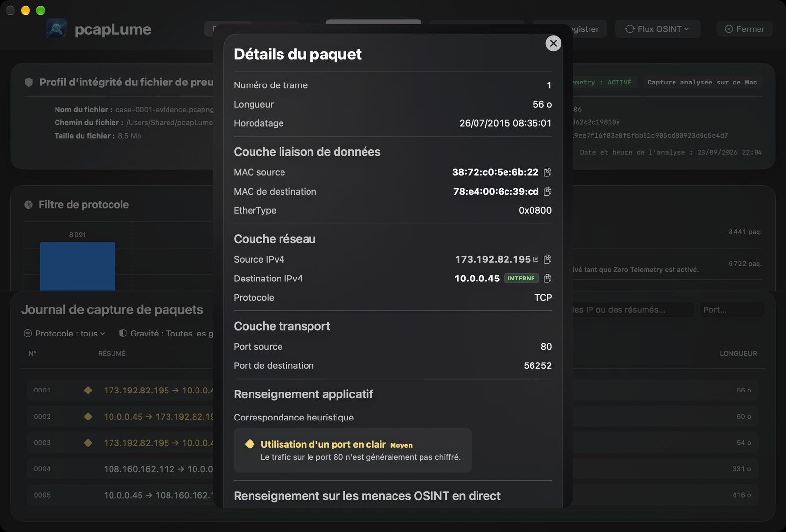Click the IP or summary search field

point(633,310)
